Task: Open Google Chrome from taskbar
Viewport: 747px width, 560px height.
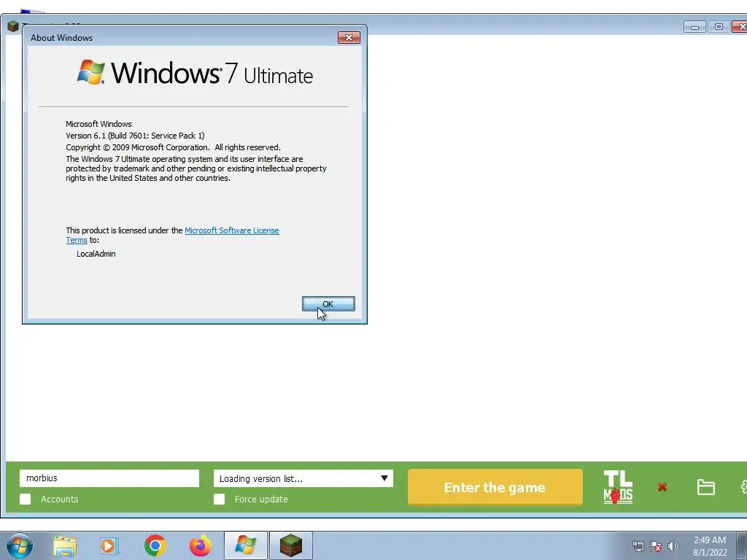Action: pos(155,545)
